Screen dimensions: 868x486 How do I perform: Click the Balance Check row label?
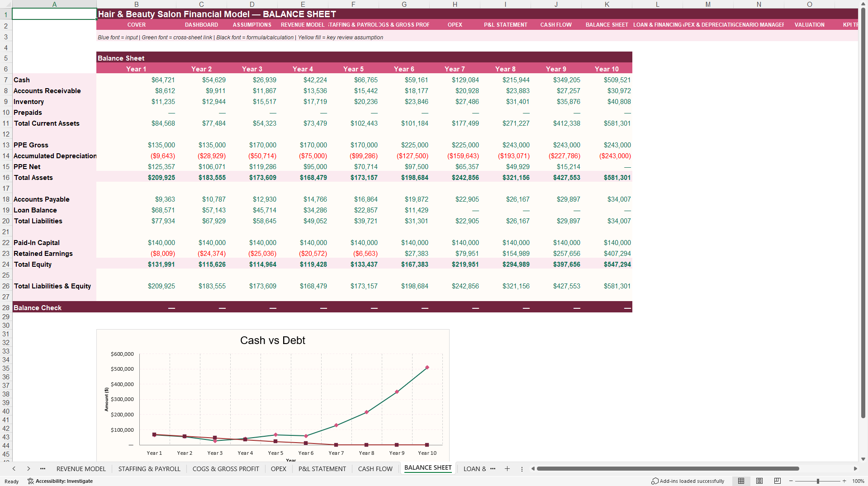click(x=38, y=308)
